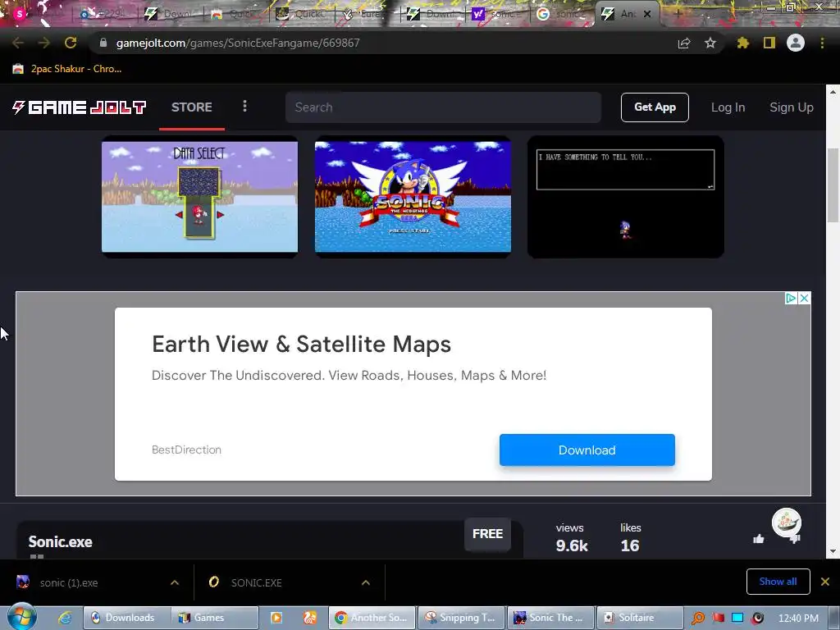Close the downloads bar
Screen dimensions: 840x630
(x=825, y=582)
